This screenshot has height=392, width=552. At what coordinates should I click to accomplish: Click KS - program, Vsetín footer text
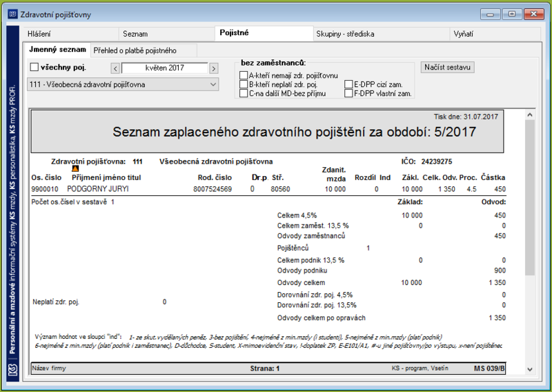pyautogui.click(x=420, y=369)
